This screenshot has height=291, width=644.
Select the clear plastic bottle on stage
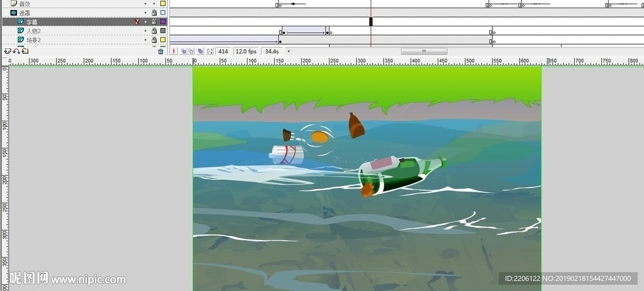[x=286, y=155]
